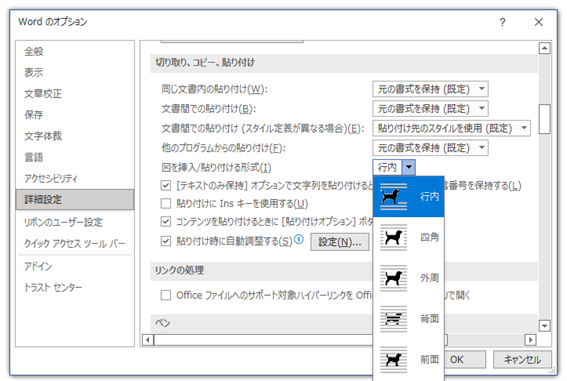Collapse the 図を挿入/貼り付ける形式 dropdown arrow
567x381 pixels.
(x=409, y=167)
